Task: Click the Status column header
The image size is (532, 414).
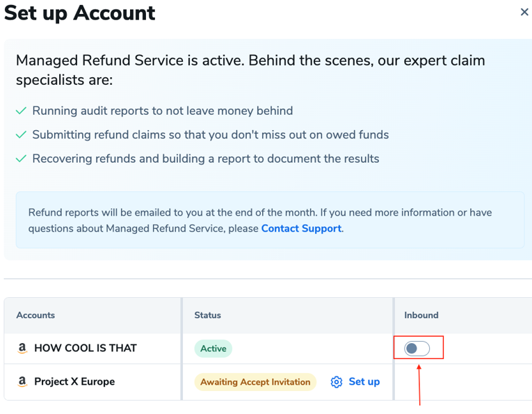Action: pyautogui.click(x=207, y=315)
